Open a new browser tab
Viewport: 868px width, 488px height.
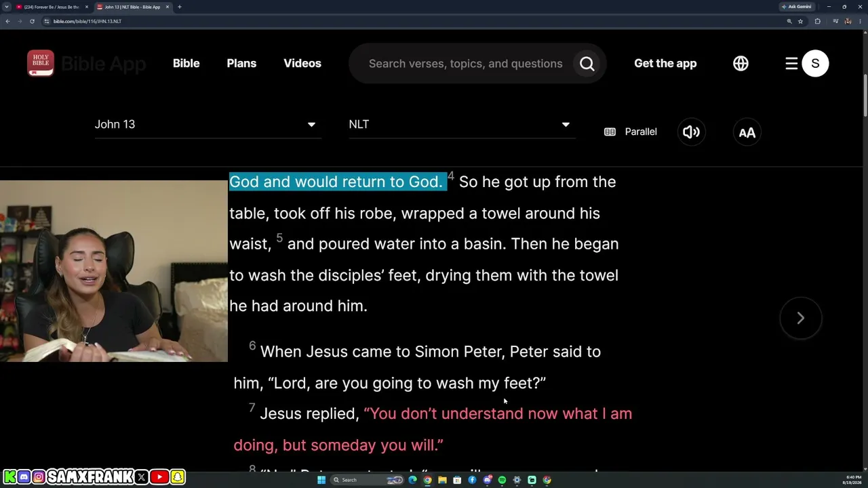click(179, 7)
